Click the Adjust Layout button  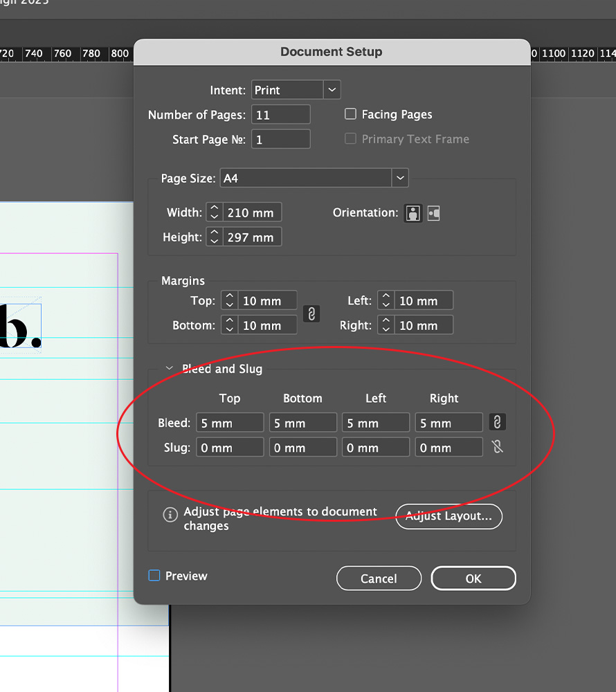(x=449, y=516)
